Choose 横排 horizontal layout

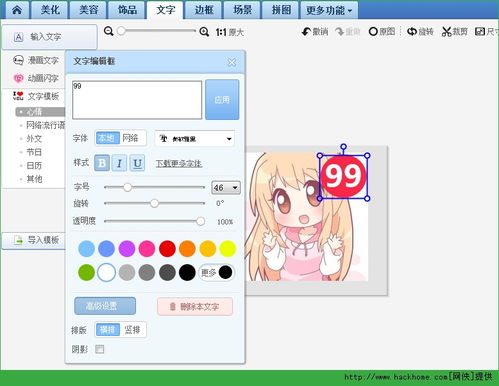pyautogui.click(x=108, y=330)
